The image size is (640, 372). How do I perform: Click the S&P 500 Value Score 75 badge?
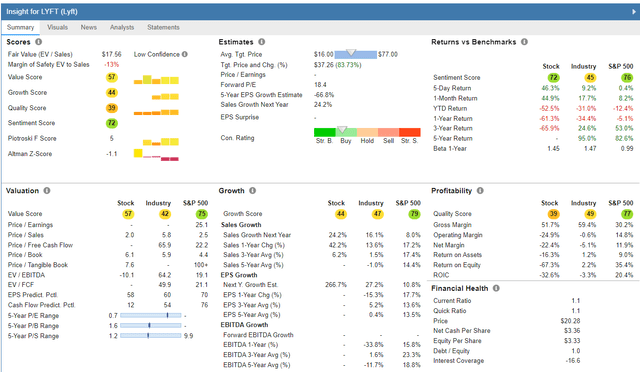coord(202,214)
